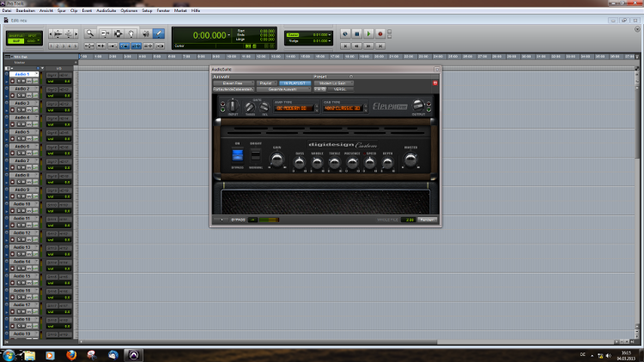The image size is (644, 362).
Task: Toggle the amp ON bypass switch
Action: click(238, 154)
